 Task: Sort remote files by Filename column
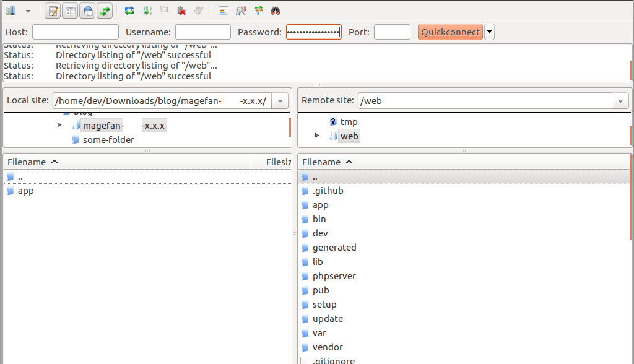coord(323,162)
